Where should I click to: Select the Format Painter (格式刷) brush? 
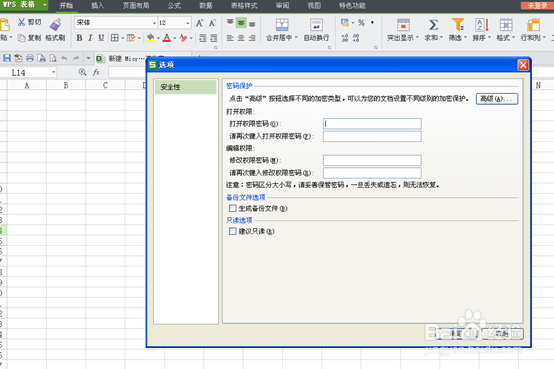tap(55, 25)
